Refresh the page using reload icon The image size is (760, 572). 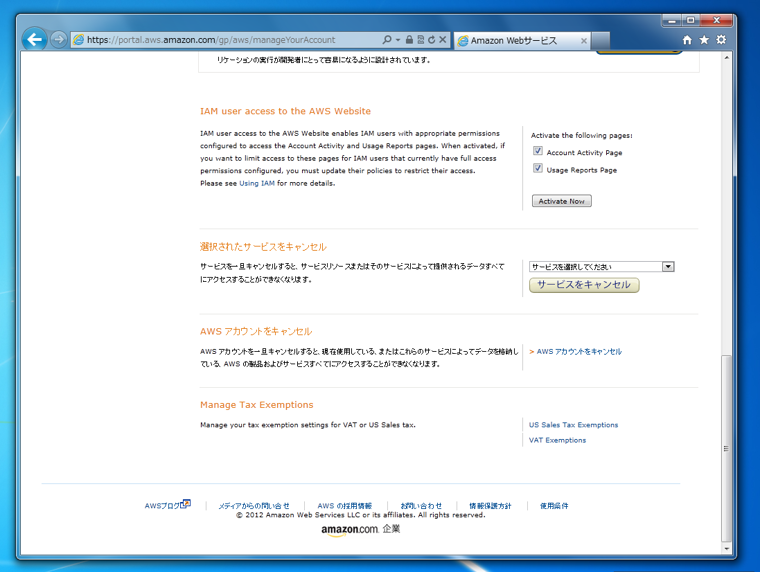pos(431,40)
